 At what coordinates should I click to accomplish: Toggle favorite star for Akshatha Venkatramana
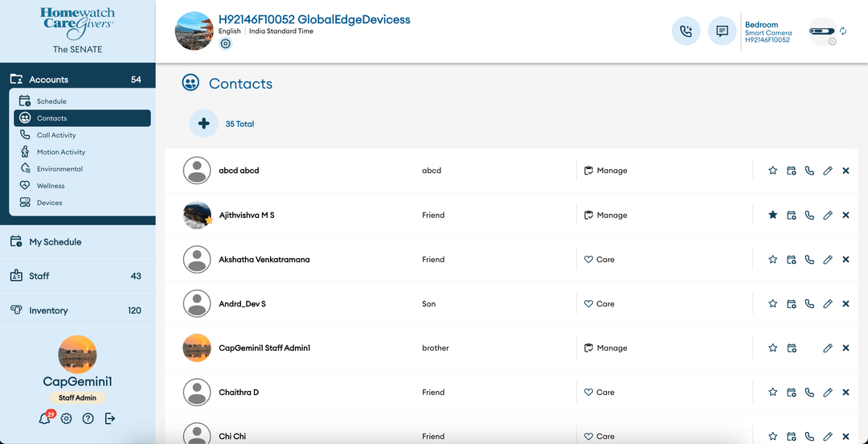tap(773, 260)
